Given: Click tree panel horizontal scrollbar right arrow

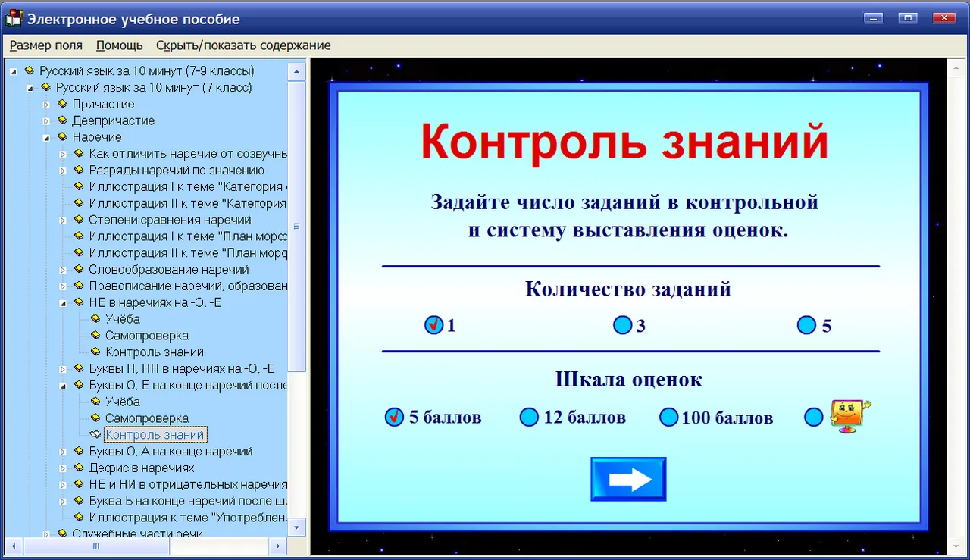Looking at the screenshot, I should pos(279,546).
